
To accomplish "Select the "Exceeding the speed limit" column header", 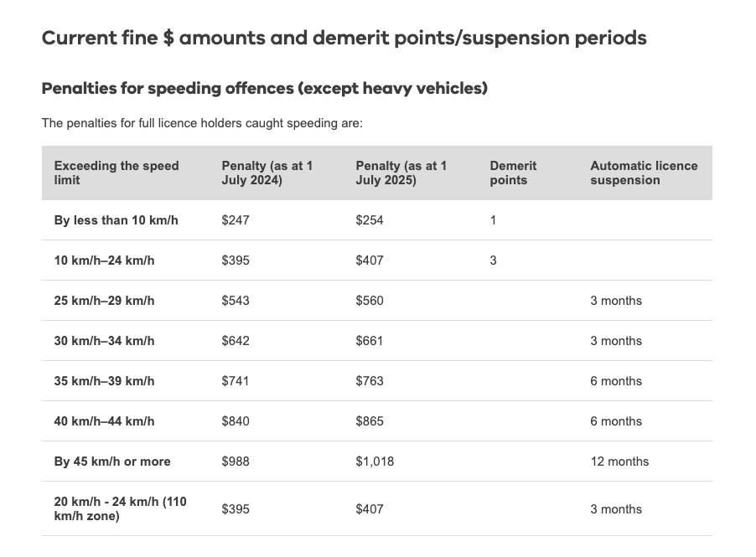I will pos(117,173).
